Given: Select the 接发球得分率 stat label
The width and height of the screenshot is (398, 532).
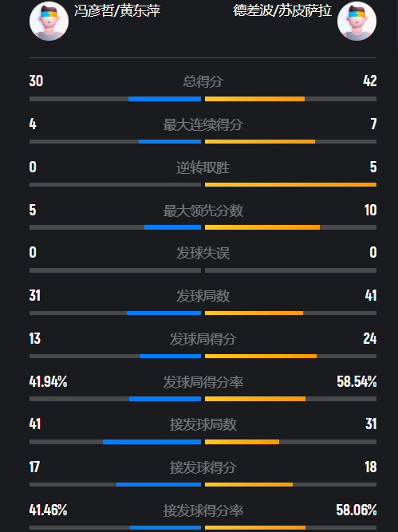Looking at the screenshot, I should 203,510.
